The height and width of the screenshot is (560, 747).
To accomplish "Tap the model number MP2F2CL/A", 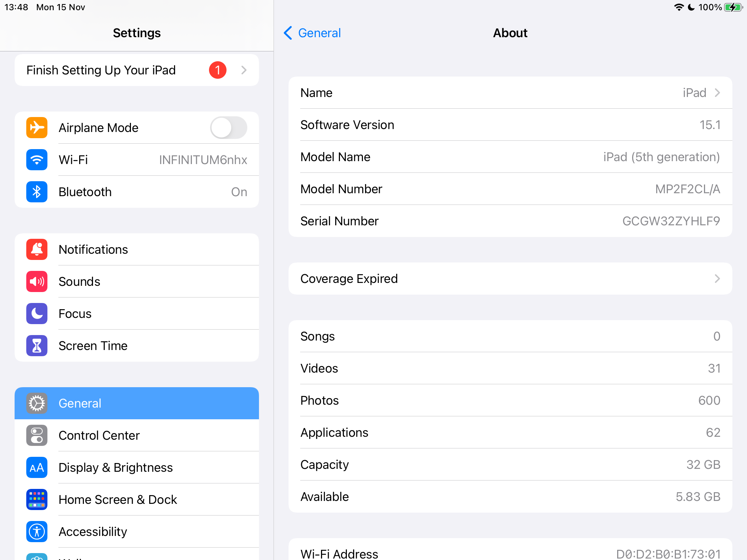I will click(688, 189).
